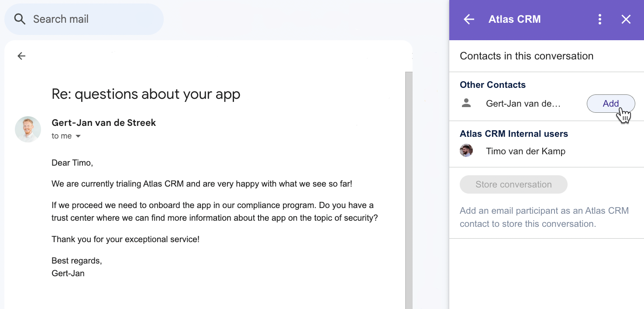The image size is (644, 309).
Task: Click the email subject 'Re: questions about your app'
Action: 146,94
